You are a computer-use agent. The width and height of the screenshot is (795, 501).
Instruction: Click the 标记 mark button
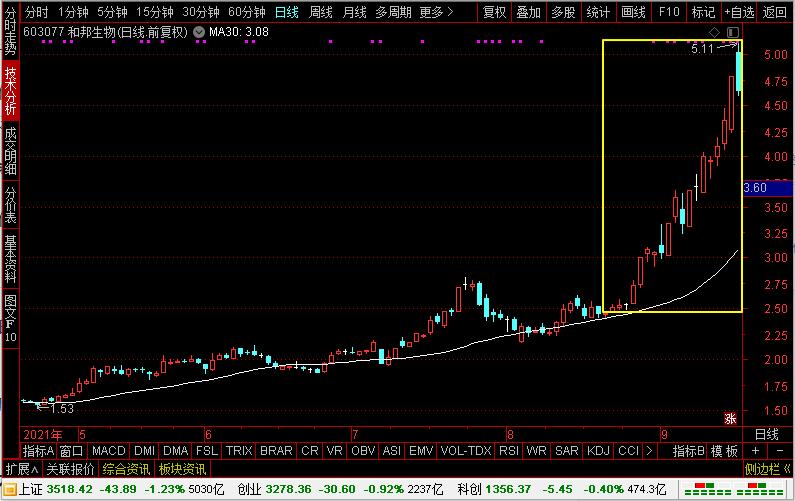(703, 12)
